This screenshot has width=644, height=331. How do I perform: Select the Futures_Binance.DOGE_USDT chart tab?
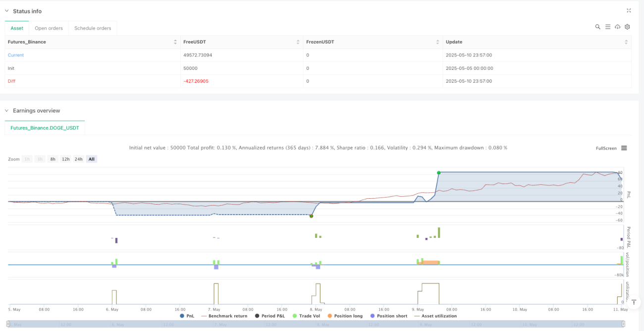(x=45, y=128)
